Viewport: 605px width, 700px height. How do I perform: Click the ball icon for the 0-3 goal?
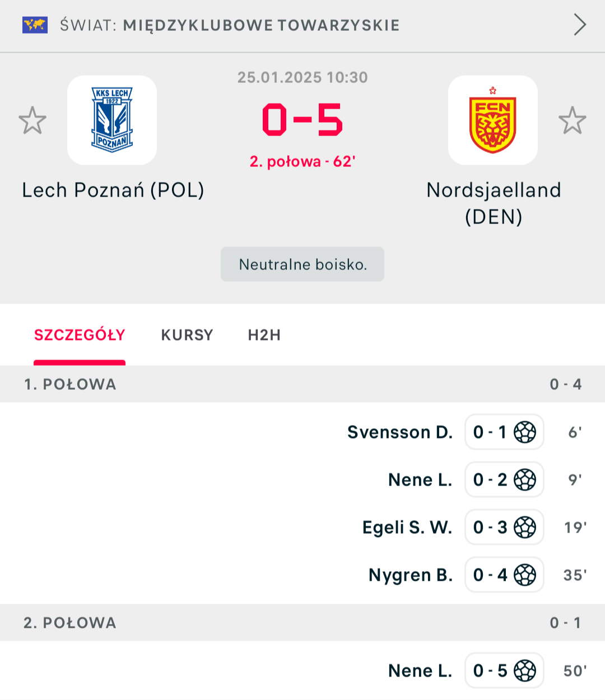click(x=525, y=528)
